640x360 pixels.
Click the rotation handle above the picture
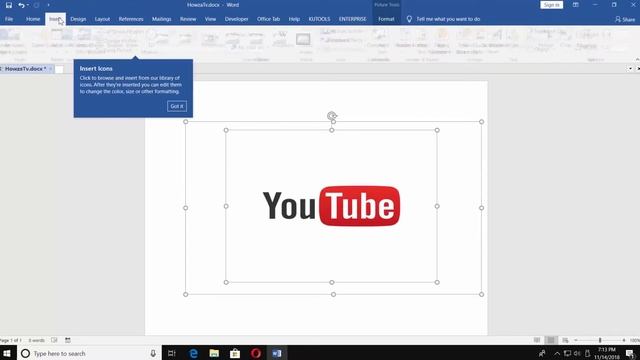click(x=332, y=116)
